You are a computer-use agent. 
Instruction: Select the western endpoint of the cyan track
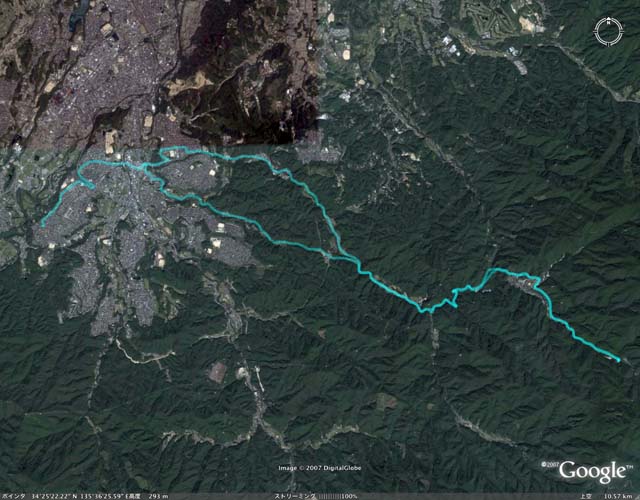[x=42, y=224]
